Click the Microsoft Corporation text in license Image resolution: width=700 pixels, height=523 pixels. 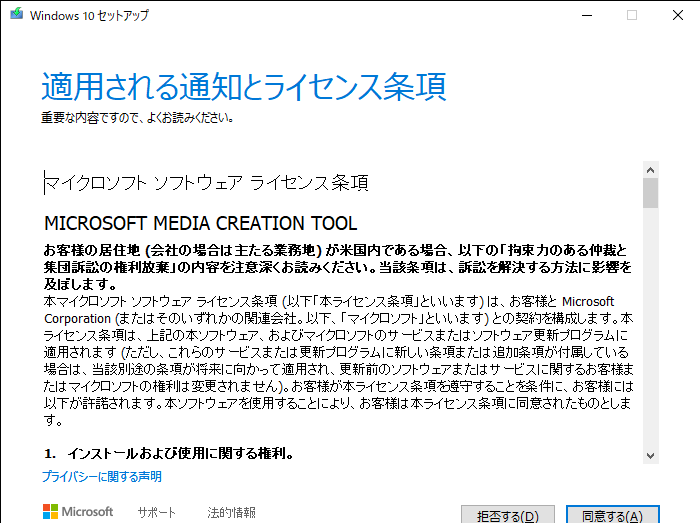[329, 310]
